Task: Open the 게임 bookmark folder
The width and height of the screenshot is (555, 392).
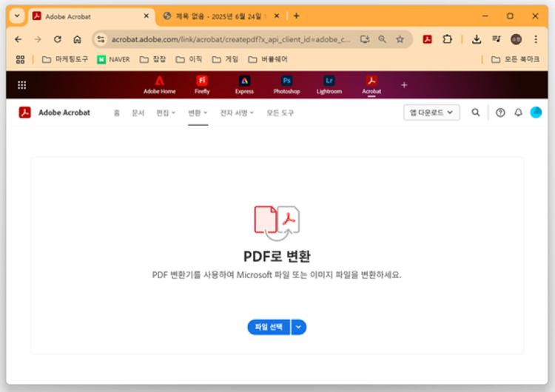Action: (225, 59)
